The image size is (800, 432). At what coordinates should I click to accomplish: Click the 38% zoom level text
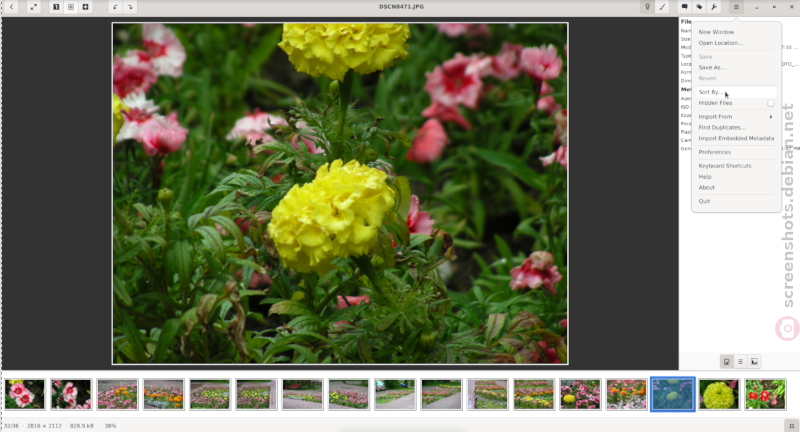(110, 425)
